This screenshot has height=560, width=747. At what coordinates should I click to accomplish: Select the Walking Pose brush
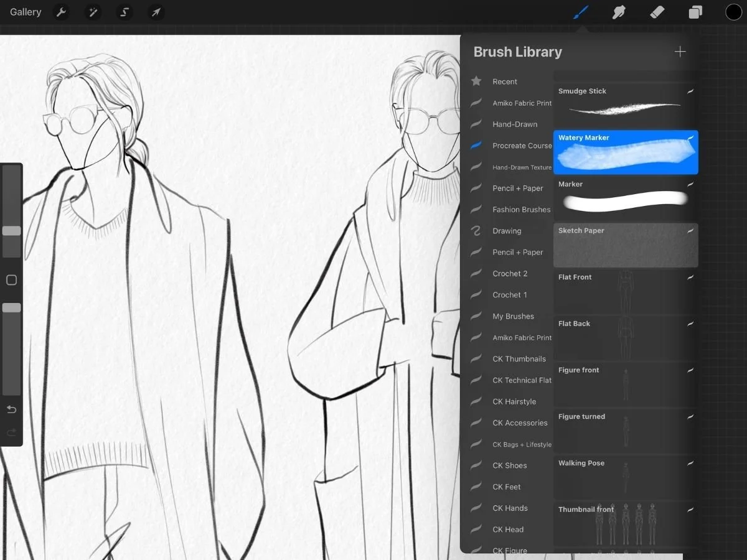click(625, 477)
